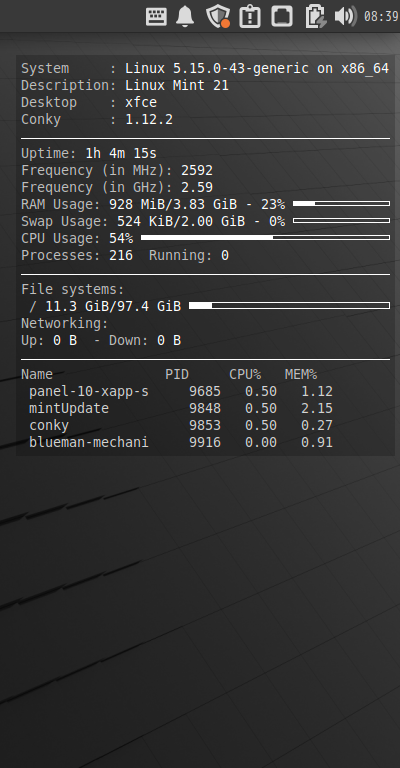The image size is (400, 768).
Task: Click the Swap Usage progress bar
Action: tap(341, 220)
